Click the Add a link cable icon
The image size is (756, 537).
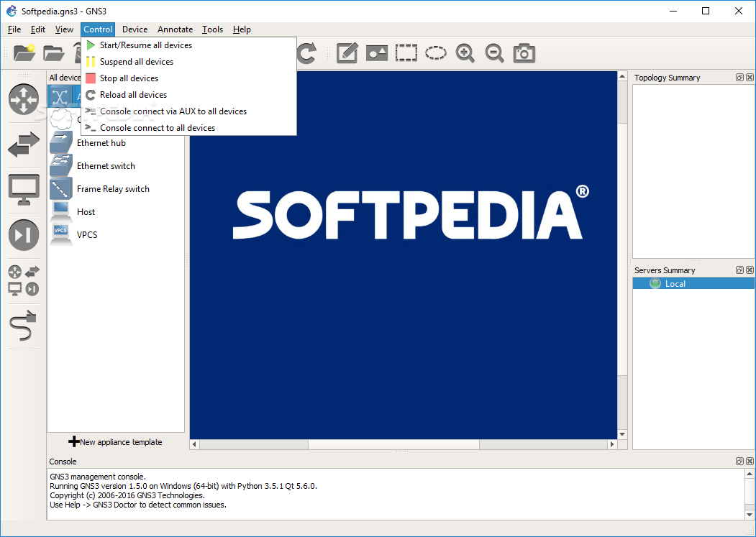24,326
